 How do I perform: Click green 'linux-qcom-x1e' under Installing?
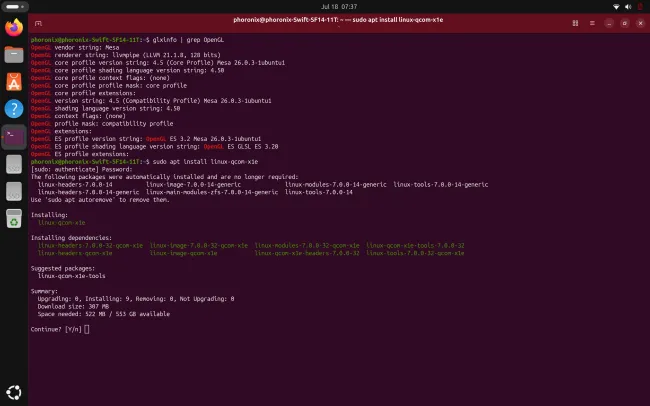coord(61,223)
